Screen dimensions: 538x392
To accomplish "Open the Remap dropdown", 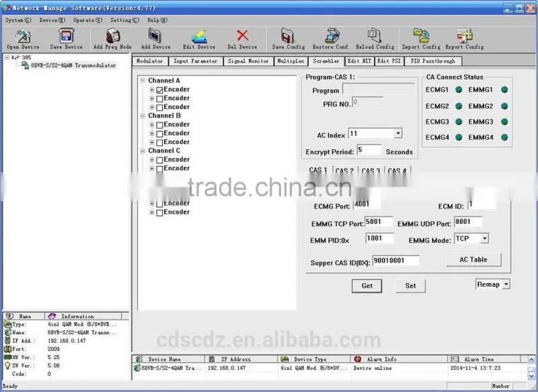I will click(x=506, y=284).
